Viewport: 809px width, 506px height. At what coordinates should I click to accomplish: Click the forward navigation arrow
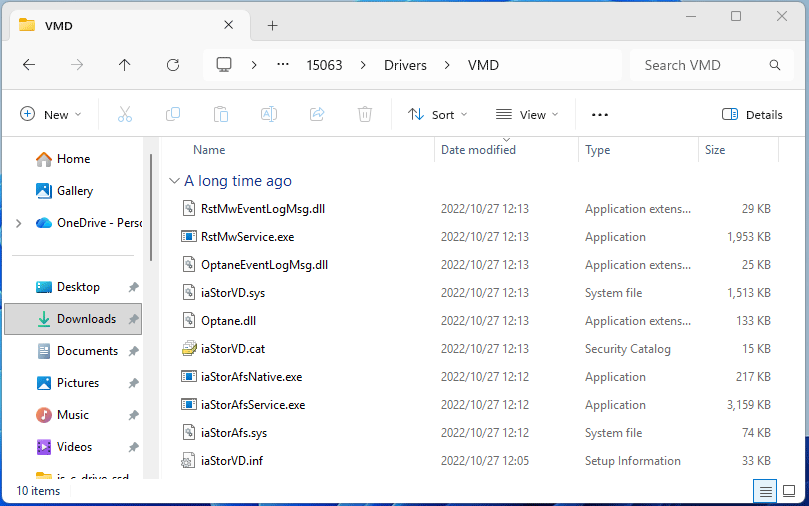[x=77, y=65]
